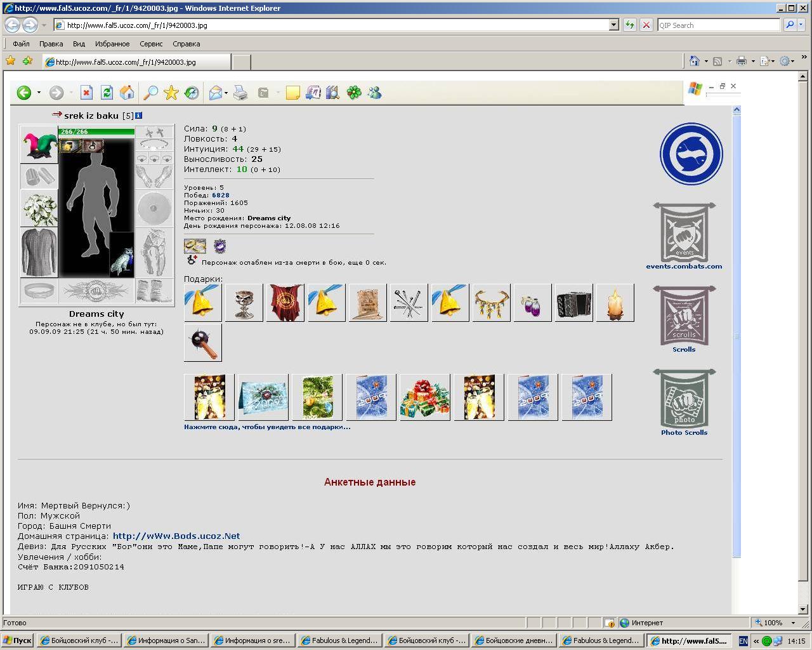This screenshot has height=650, width=812.
Task: Click the green Refresh page icon
Action: tap(107, 93)
